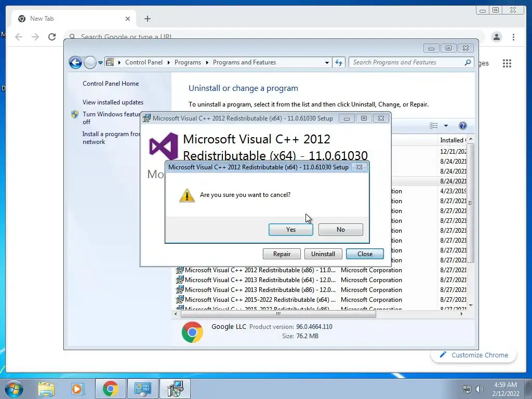This screenshot has width=532, height=399.
Task: Click the Programs breadcrumb segment
Action: tap(188, 62)
